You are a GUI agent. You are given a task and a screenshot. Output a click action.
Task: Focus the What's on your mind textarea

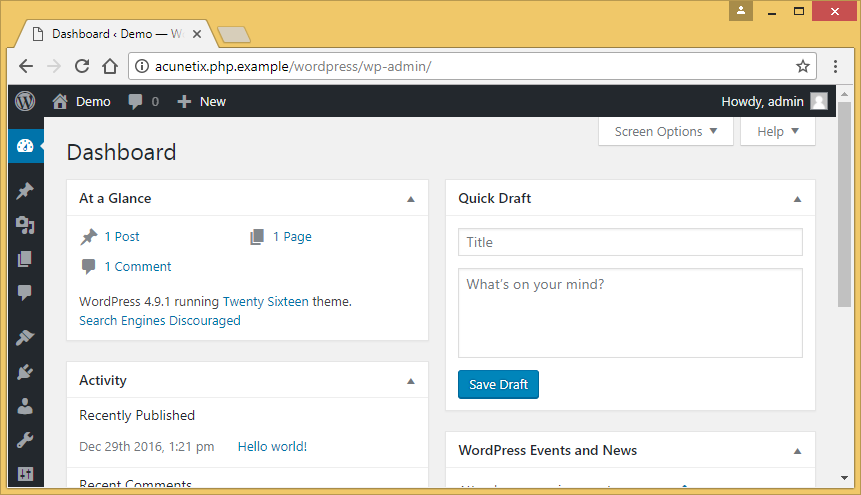click(x=630, y=313)
